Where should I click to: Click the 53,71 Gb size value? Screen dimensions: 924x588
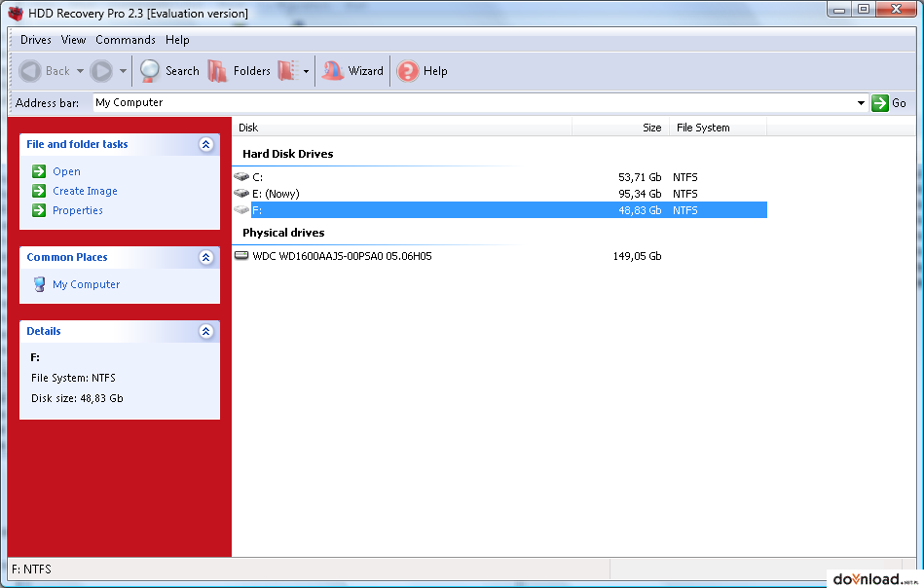point(640,177)
